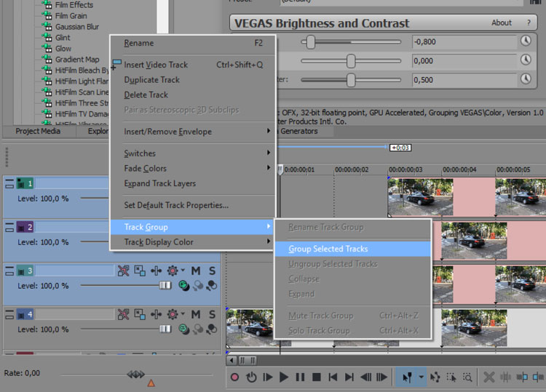Expand Track Display Color submenu

coord(193,242)
